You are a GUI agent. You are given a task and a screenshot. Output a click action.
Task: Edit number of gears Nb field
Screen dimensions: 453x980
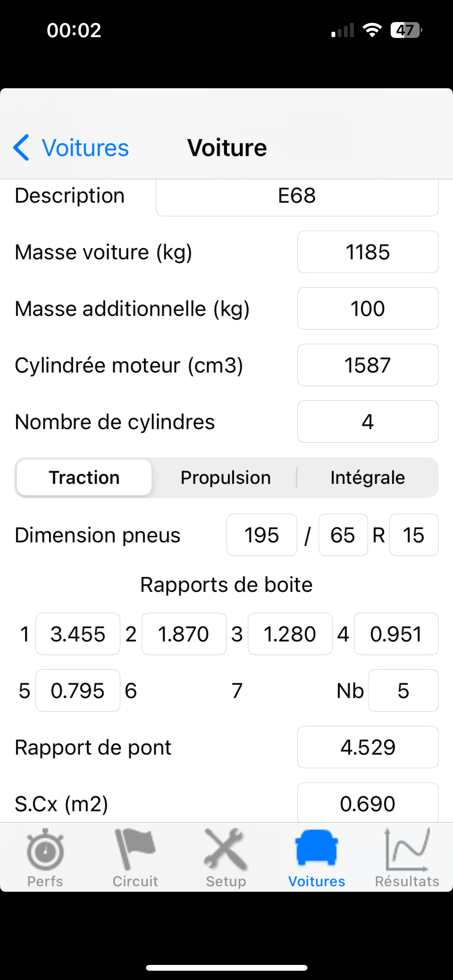(x=403, y=690)
